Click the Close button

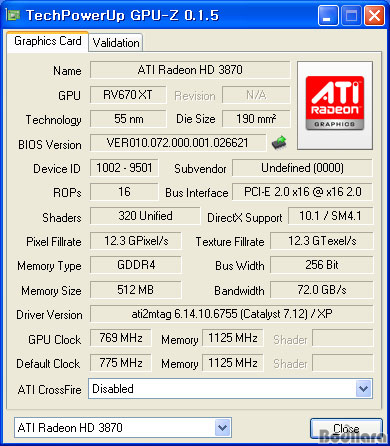(x=346, y=428)
